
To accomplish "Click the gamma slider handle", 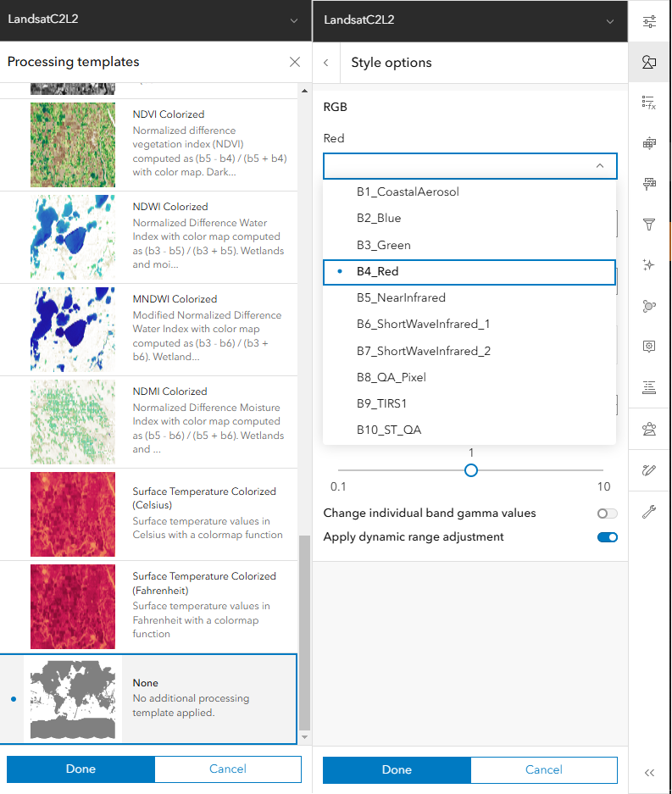I will 471,470.
